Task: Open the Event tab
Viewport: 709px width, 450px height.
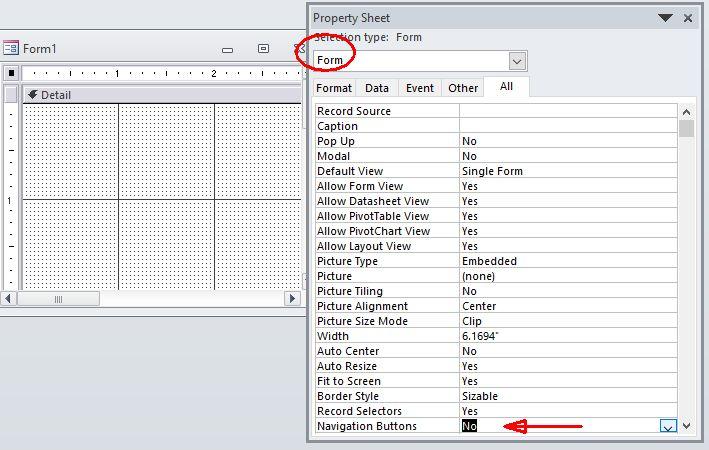Action: pyautogui.click(x=419, y=88)
